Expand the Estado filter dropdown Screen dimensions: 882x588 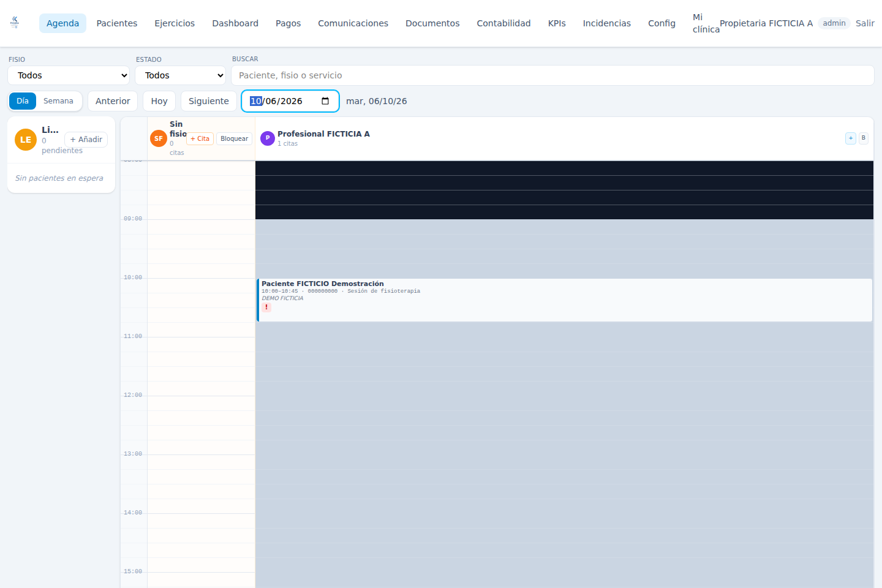pyautogui.click(x=181, y=75)
